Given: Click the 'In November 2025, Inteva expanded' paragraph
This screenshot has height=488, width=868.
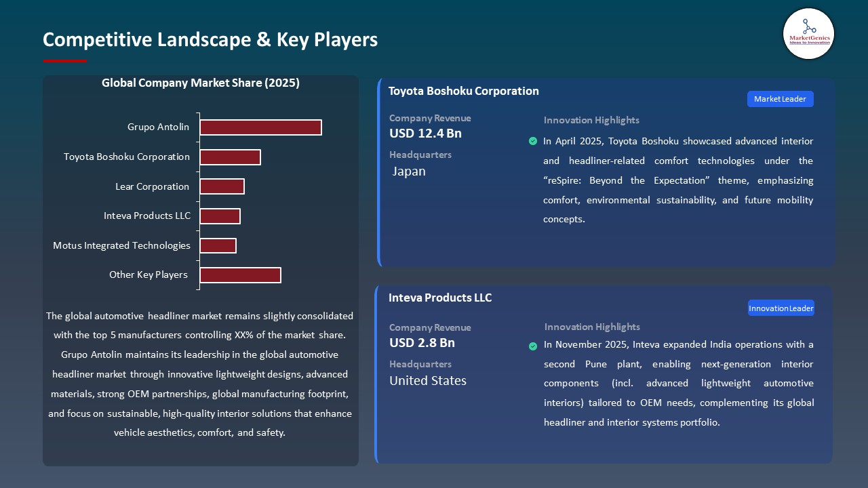Looking at the screenshot, I should pyautogui.click(x=679, y=384).
